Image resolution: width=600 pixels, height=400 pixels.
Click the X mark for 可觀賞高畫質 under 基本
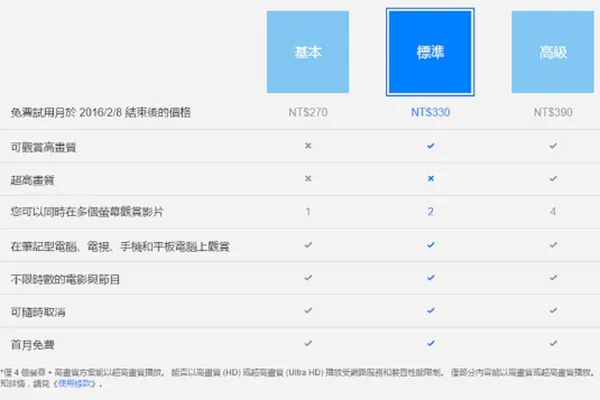click(308, 145)
